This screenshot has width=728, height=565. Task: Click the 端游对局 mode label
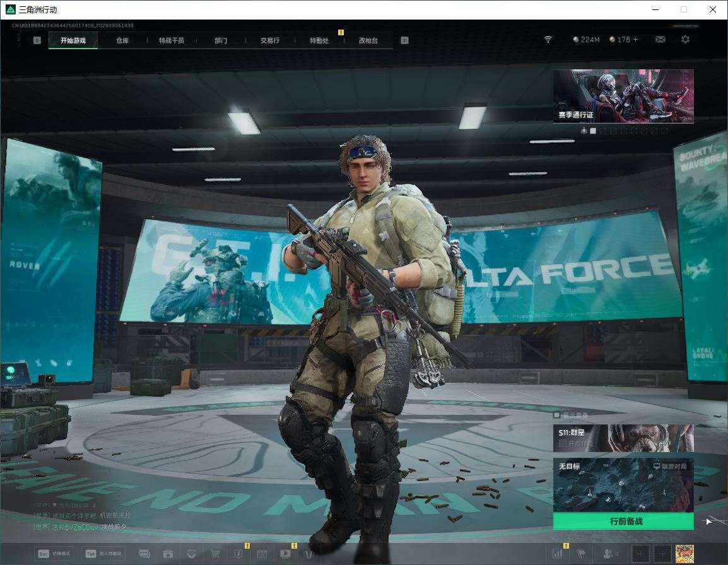coord(670,466)
